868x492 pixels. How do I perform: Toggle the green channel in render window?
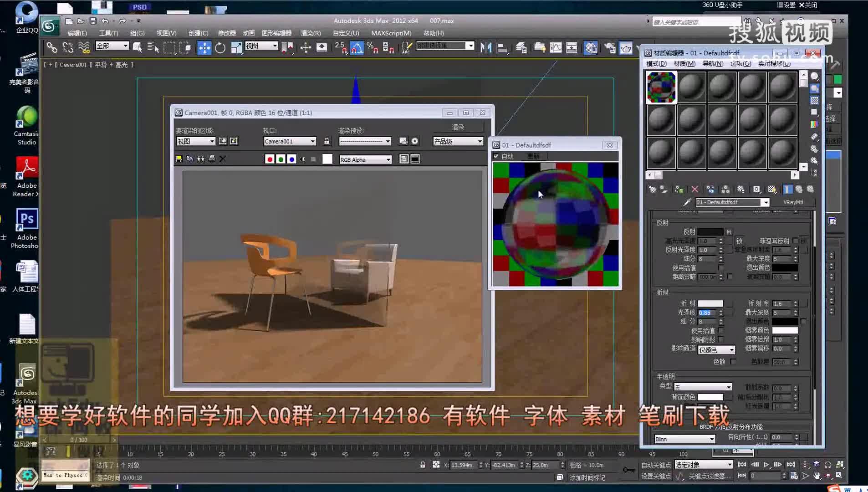point(281,159)
